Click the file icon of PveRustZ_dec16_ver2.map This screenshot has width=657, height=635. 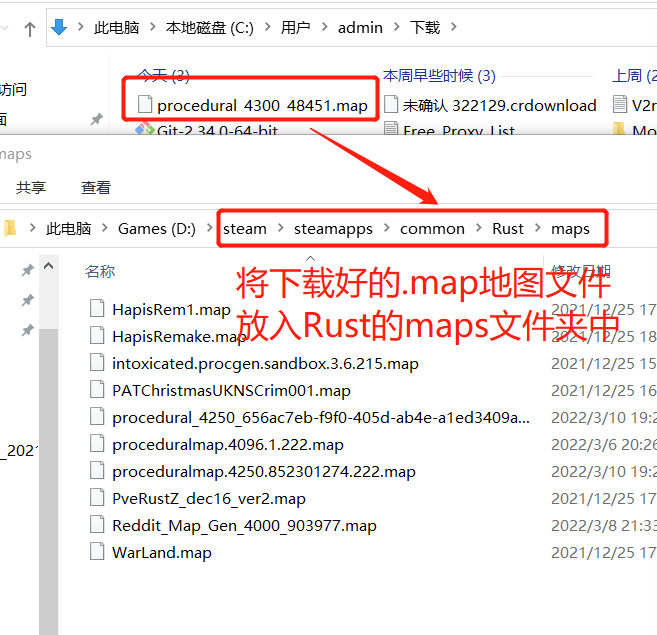[x=97, y=497]
